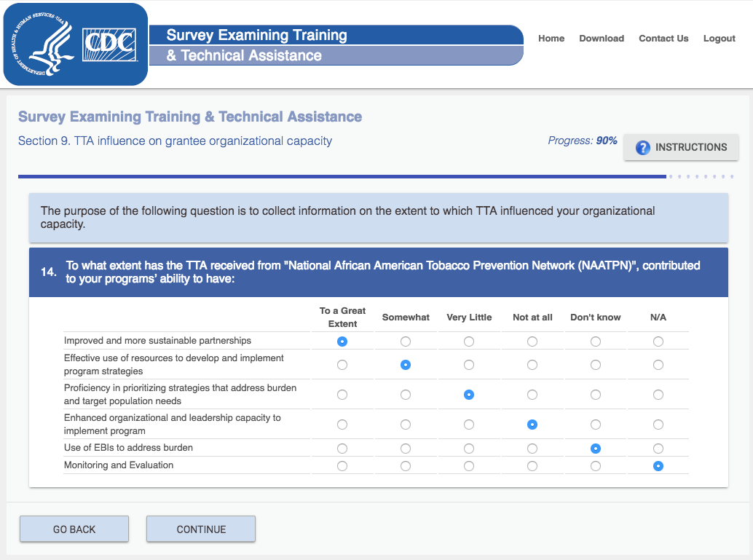Open the Download menu item
Viewport: 753px width, 560px height.
coord(602,39)
